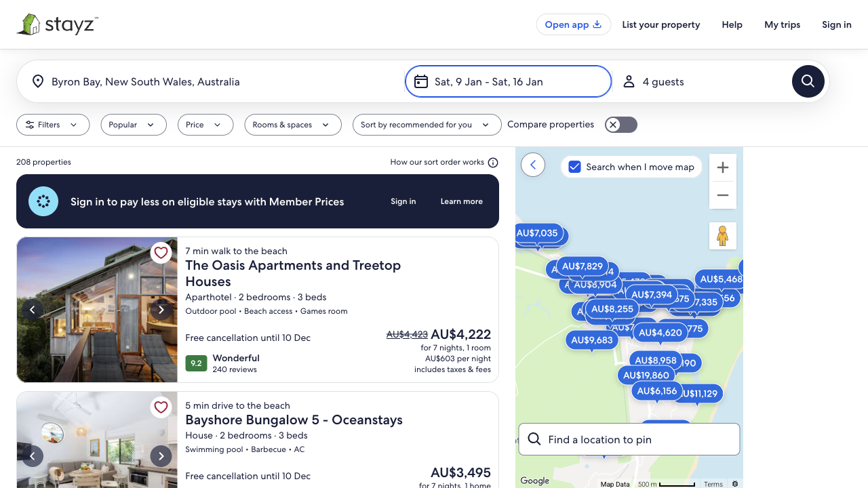Screen dimensions: 868x488
Task: Open the Sat, 9 Jan - Sat, 16 Jan dates field
Action: click(509, 81)
